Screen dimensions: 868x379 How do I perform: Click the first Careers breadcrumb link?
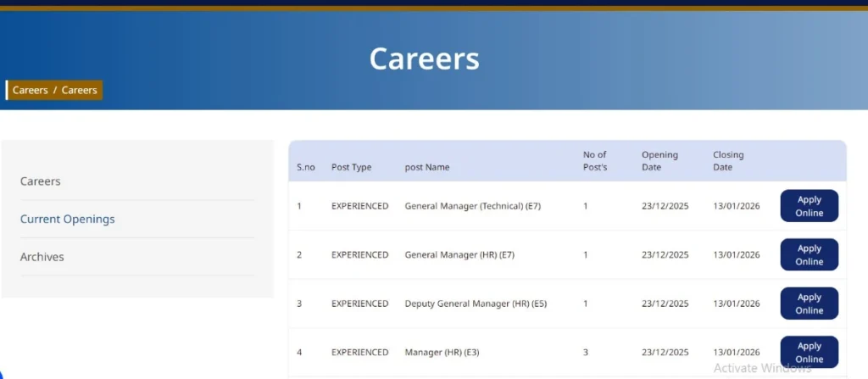[31, 90]
